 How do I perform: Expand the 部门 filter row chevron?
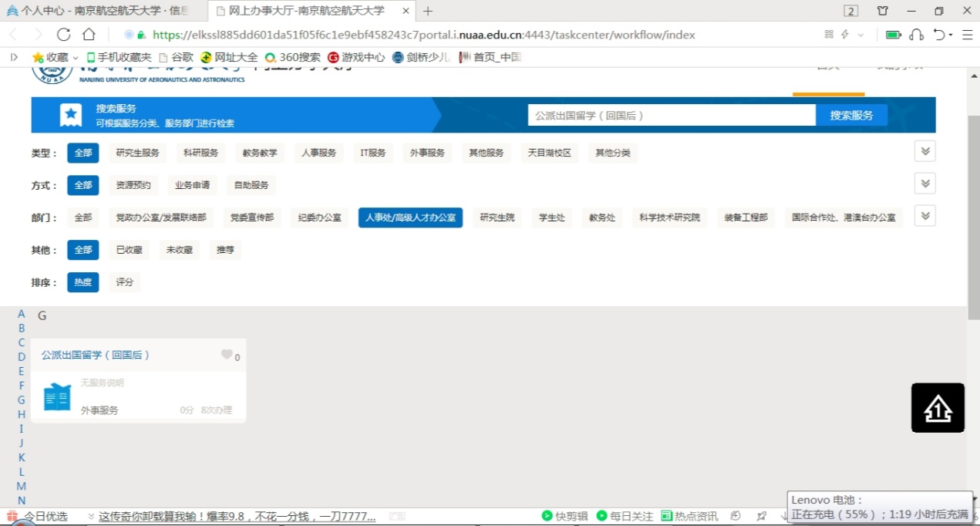coord(924,216)
